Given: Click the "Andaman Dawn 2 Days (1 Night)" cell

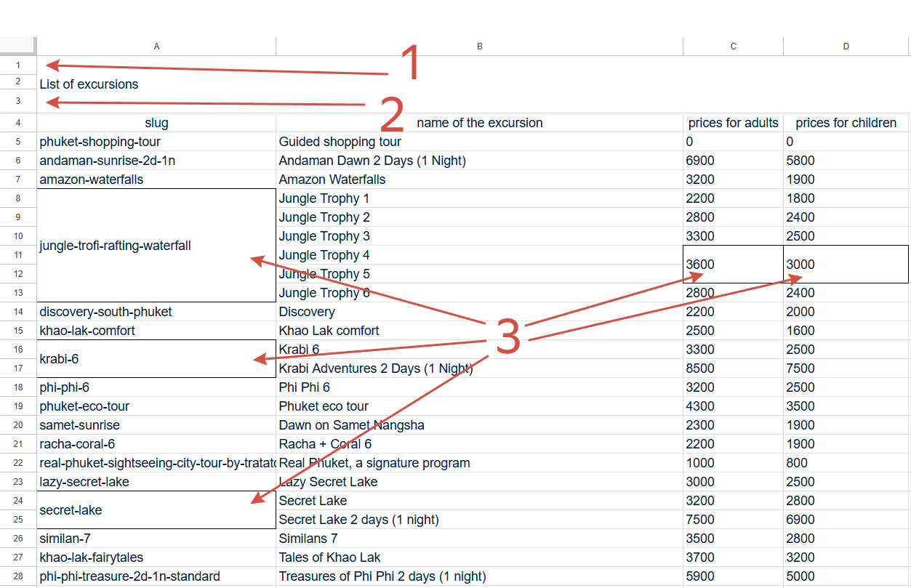Looking at the screenshot, I should pyautogui.click(x=372, y=161).
